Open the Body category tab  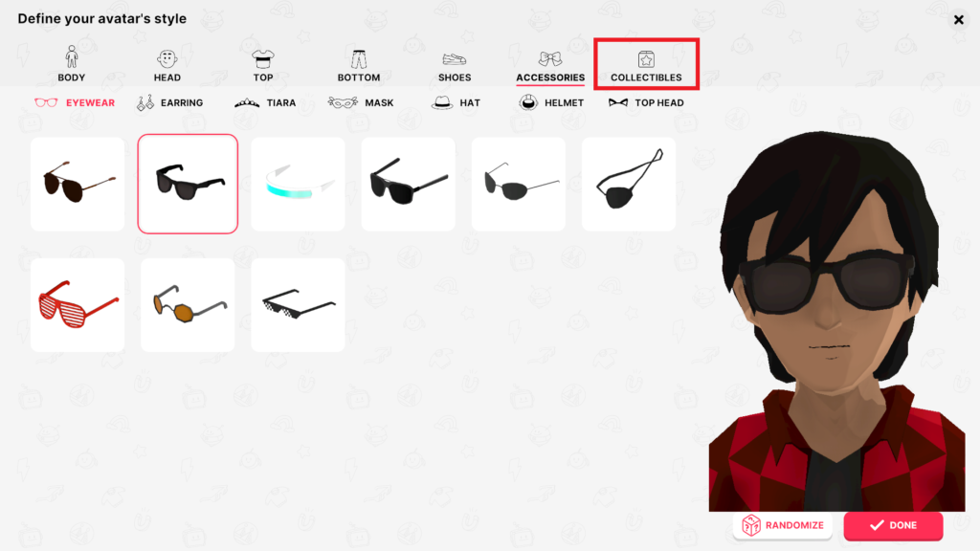[x=71, y=64]
